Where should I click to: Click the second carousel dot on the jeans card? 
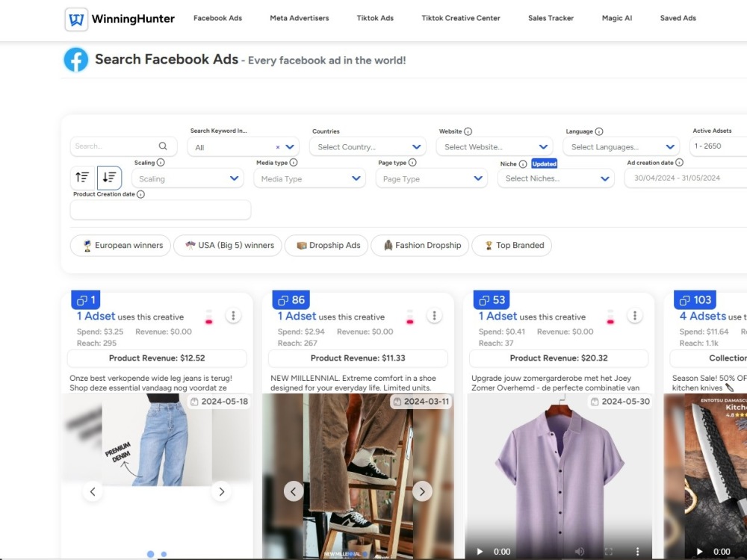click(164, 554)
